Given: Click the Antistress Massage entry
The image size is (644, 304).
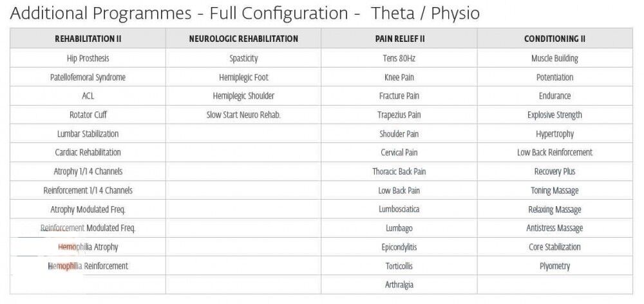Looking at the screenshot, I should coord(554,228).
